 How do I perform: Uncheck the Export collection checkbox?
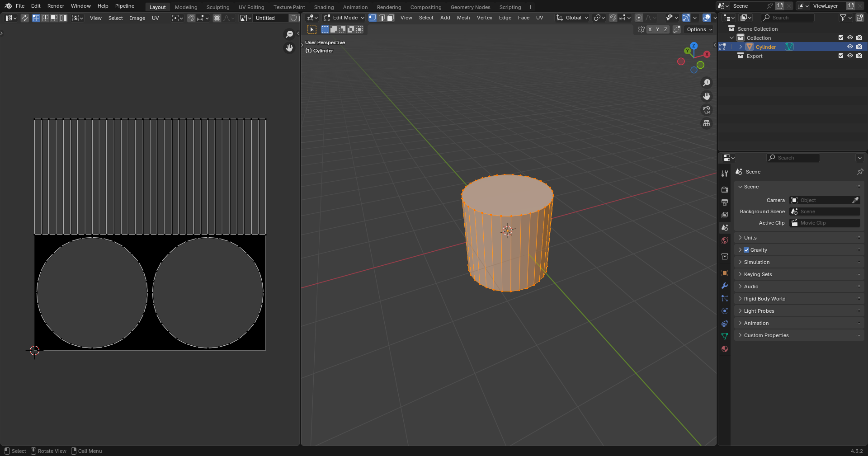tap(840, 56)
